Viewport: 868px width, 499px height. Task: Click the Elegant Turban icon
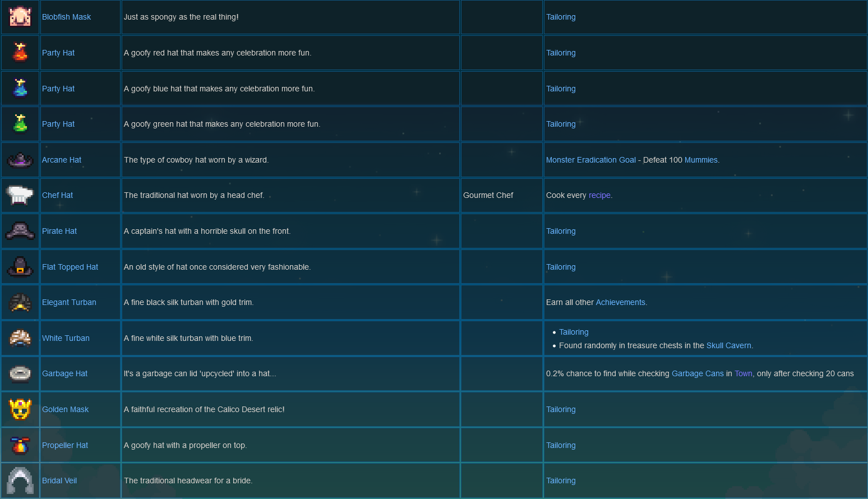coord(20,303)
